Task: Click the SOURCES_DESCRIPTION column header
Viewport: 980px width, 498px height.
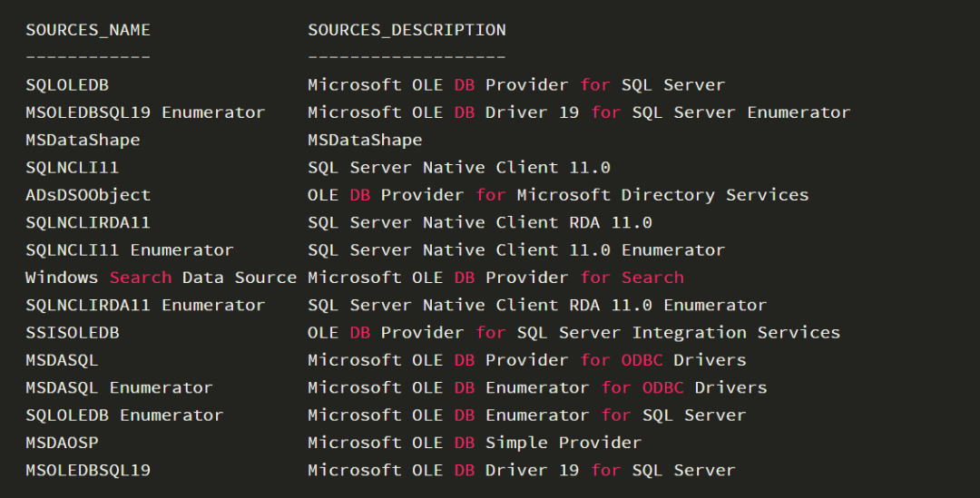Action: (407, 30)
